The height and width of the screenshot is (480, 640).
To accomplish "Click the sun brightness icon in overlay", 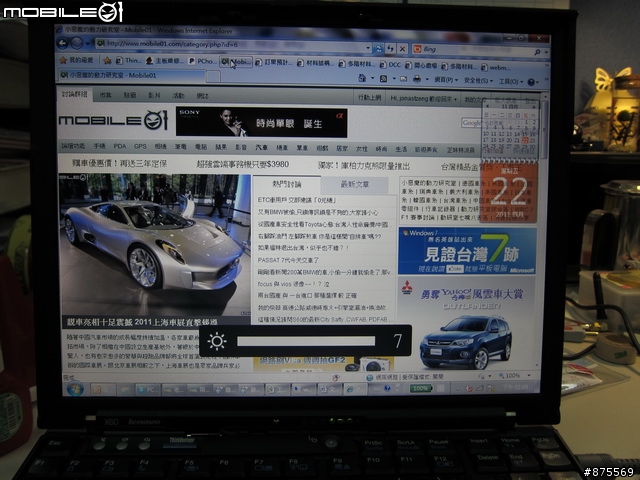I will [x=217, y=341].
